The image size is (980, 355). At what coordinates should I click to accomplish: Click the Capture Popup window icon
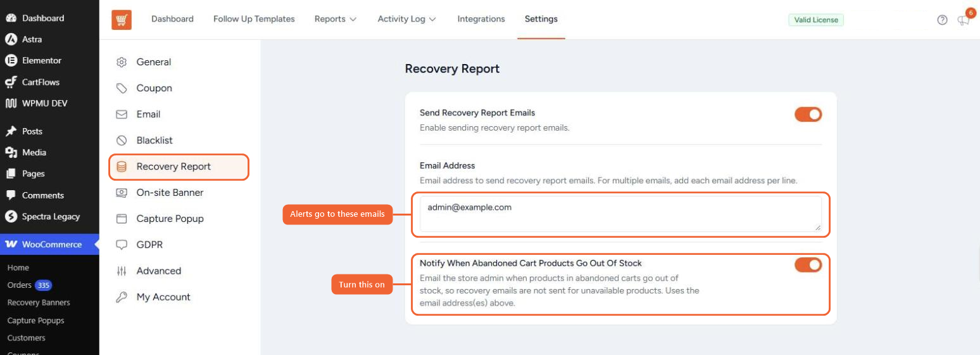[122, 219]
